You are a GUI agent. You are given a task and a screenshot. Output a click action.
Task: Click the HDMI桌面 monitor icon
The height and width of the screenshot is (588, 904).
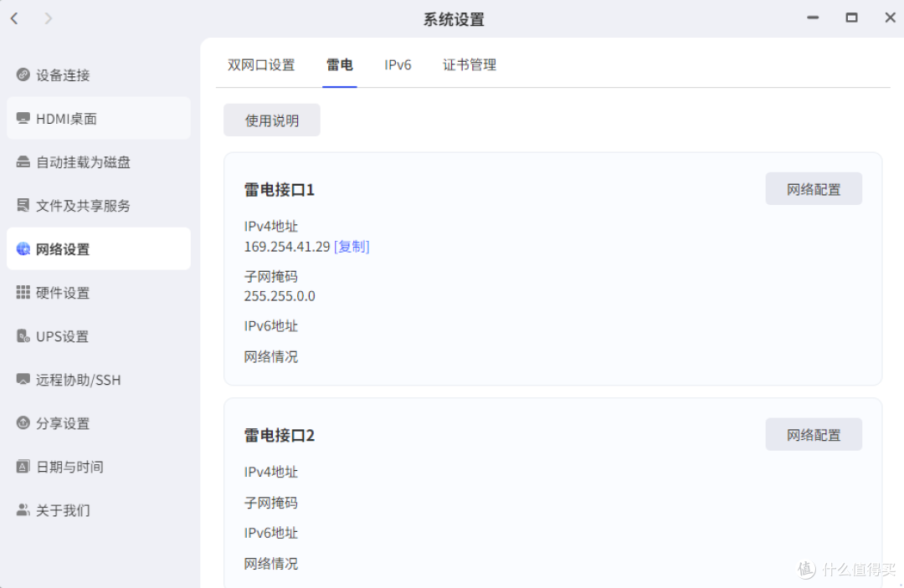point(23,118)
